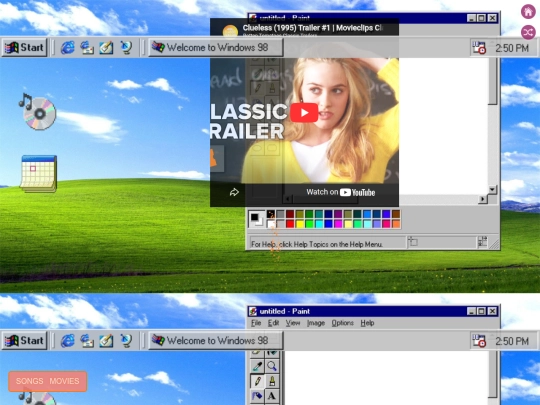The image size is (540, 405).
Task: Pick the red palette color
Action: pos(290,224)
